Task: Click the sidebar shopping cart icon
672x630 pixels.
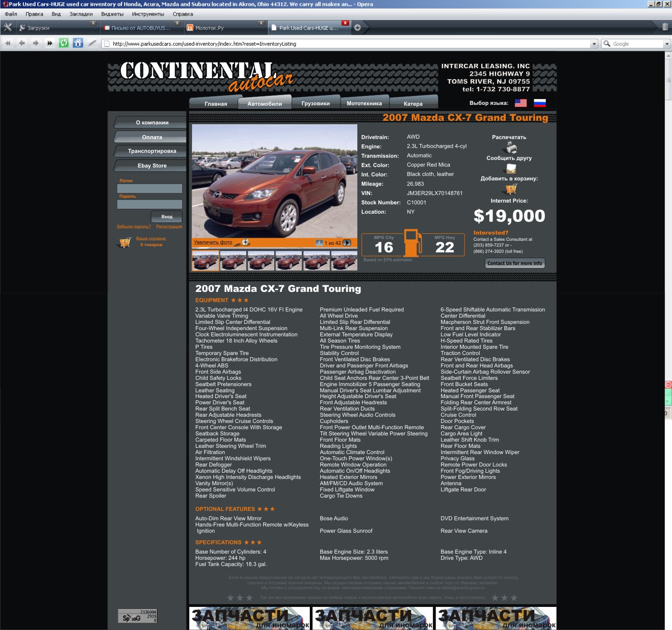Action: click(125, 242)
